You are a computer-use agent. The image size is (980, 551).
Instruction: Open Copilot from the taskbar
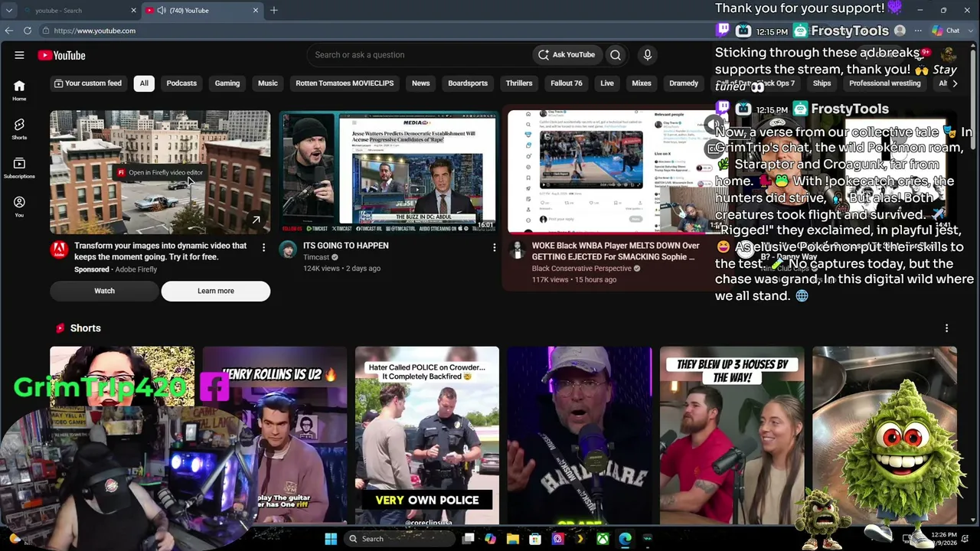(x=490, y=539)
